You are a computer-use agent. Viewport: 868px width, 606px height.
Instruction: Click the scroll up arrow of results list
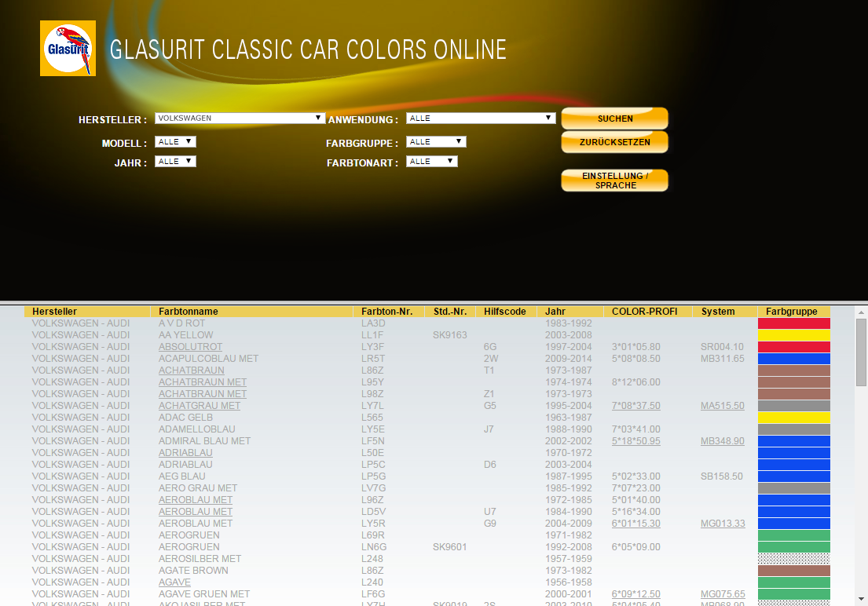pos(861,312)
